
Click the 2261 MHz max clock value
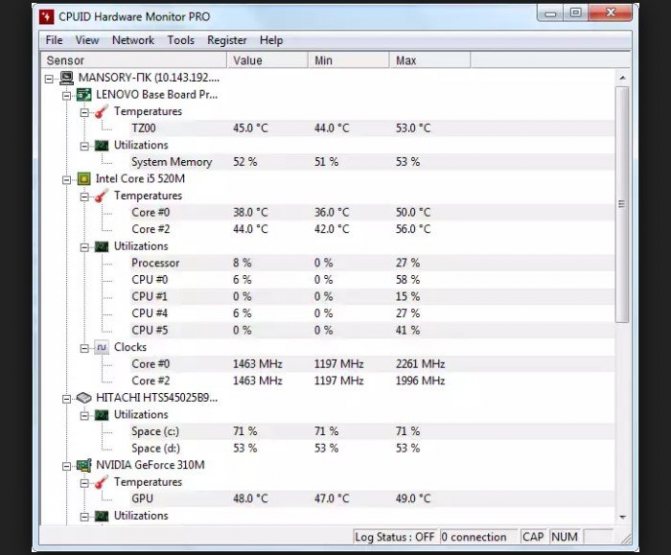pyautogui.click(x=420, y=364)
